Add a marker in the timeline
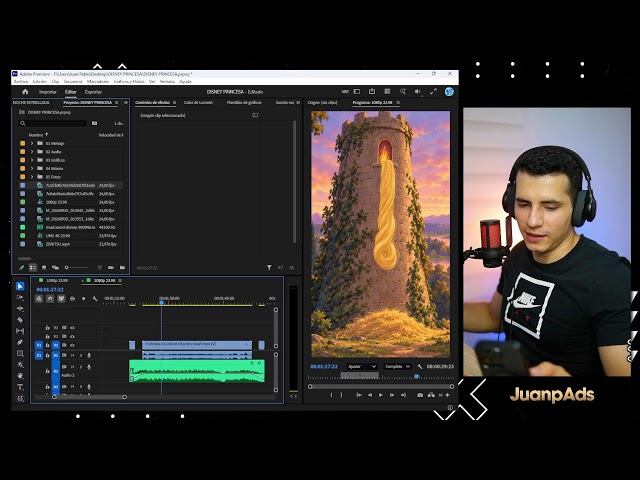 coord(84,299)
